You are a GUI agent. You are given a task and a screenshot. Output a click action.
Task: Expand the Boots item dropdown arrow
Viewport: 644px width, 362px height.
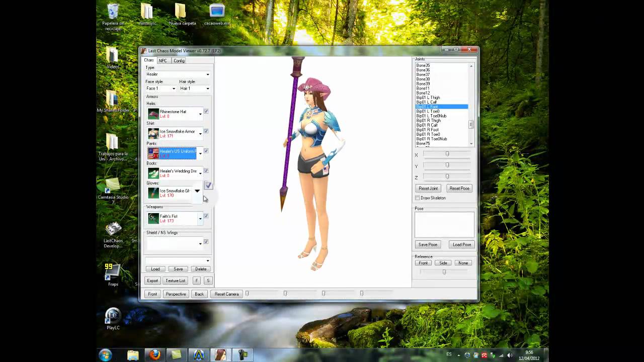pos(200,173)
